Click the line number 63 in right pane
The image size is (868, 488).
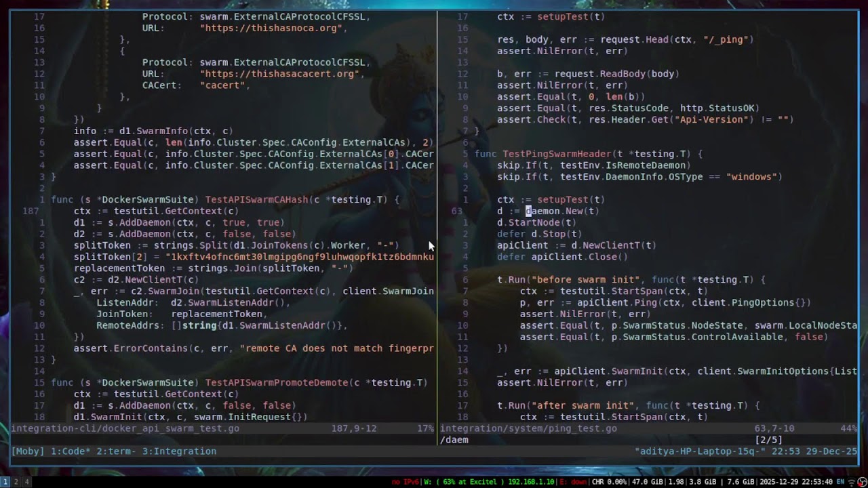click(x=456, y=211)
